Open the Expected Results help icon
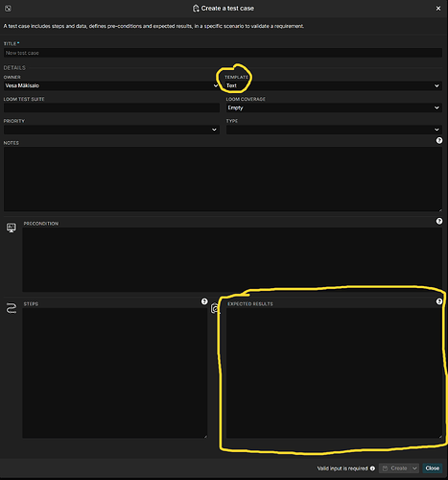The height and width of the screenshot is (480, 448). [x=439, y=301]
